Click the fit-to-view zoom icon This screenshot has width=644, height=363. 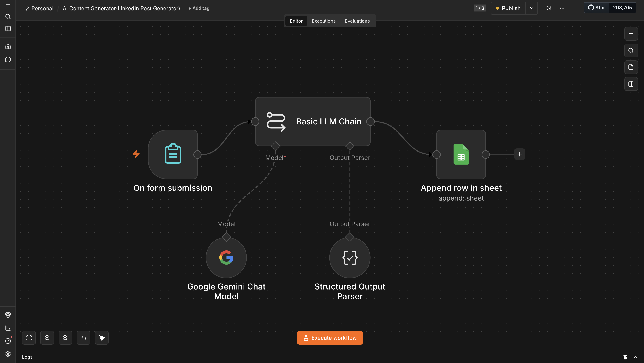tap(29, 338)
